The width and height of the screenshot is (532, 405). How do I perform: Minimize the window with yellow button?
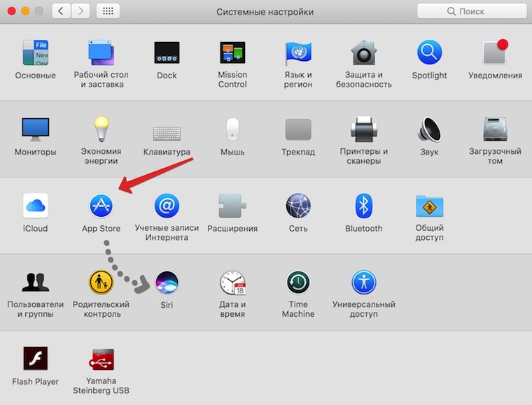click(25, 11)
